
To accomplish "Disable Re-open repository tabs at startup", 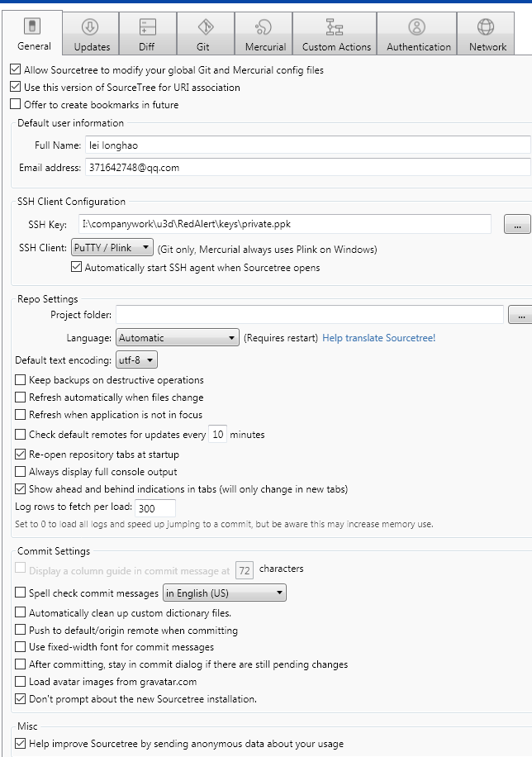I will (x=20, y=453).
